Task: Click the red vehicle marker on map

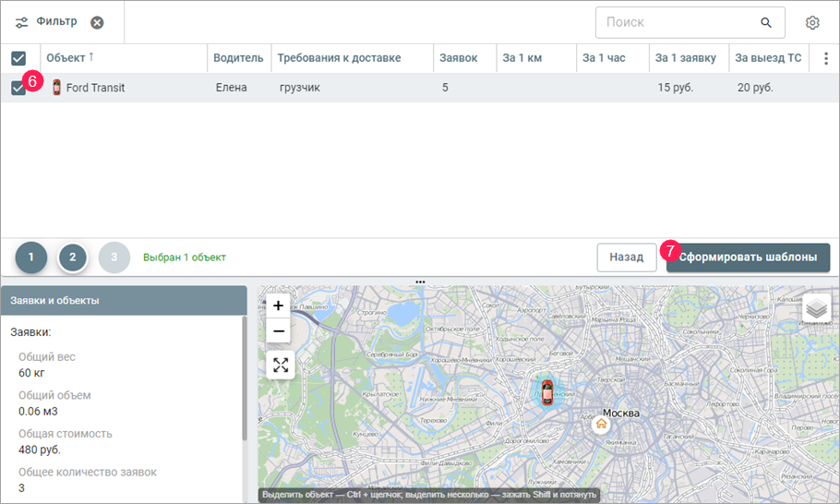Action: click(546, 391)
